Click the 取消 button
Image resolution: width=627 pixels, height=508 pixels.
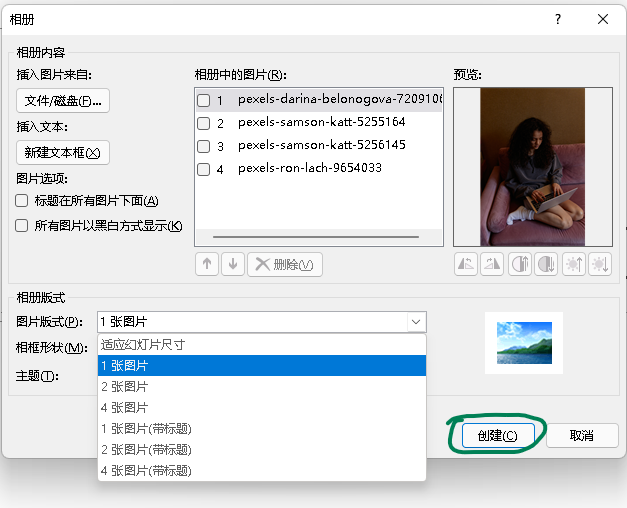pos(582,435)
